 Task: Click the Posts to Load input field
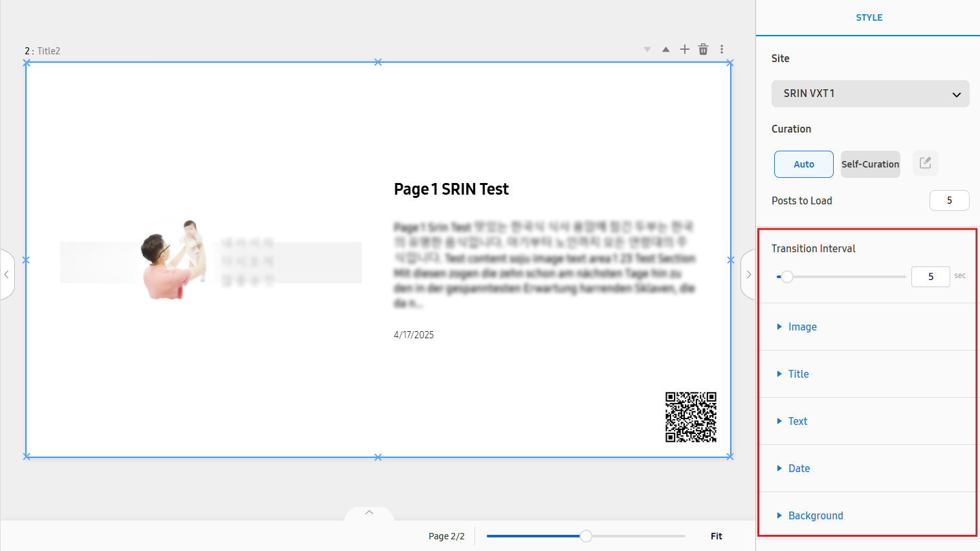click(x=949, y=200)
